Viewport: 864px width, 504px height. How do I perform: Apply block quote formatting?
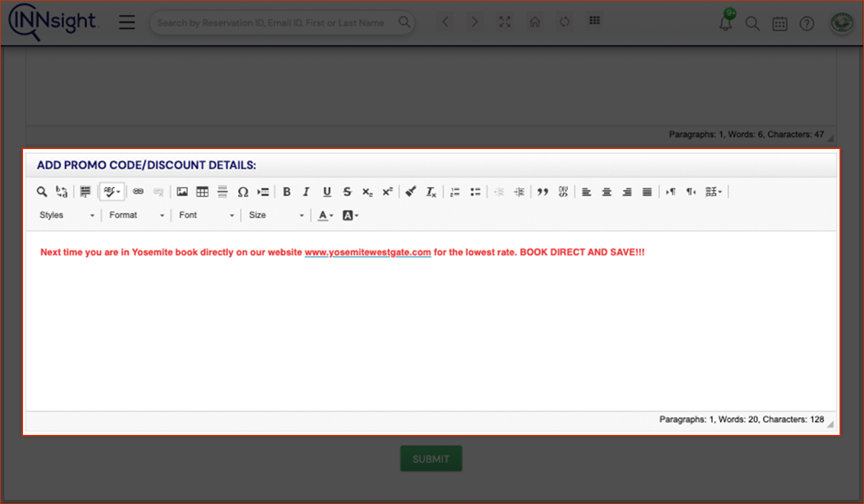pos(543,192)
